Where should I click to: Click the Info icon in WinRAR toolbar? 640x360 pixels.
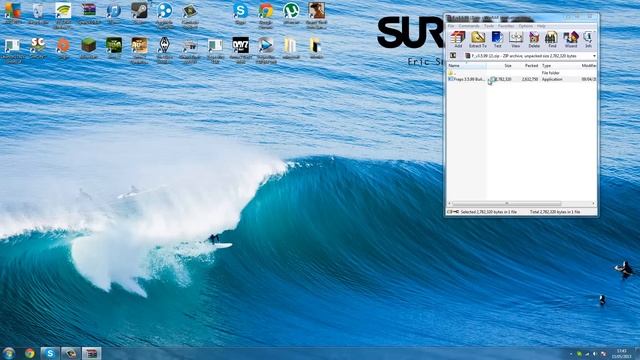(588, 40)
